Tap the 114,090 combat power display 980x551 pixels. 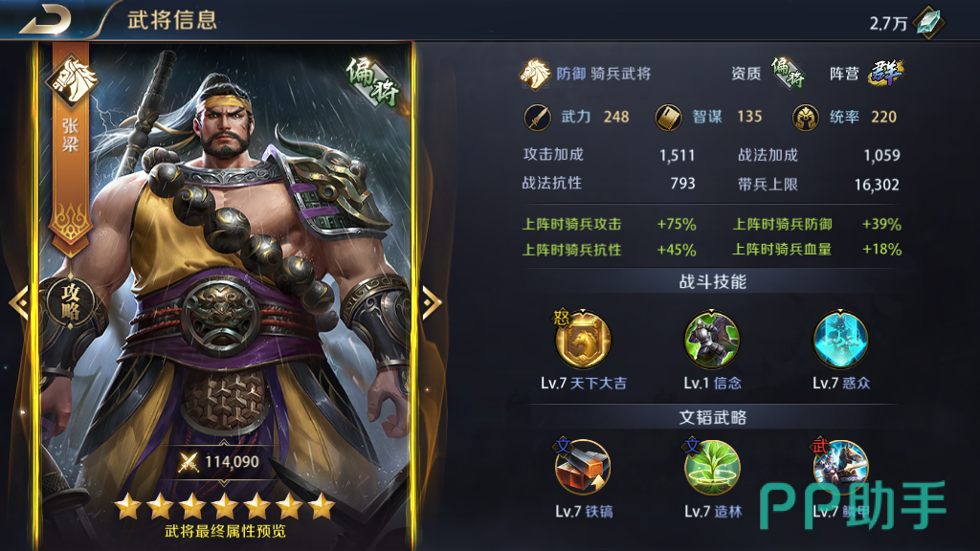[x=219, y=462]
